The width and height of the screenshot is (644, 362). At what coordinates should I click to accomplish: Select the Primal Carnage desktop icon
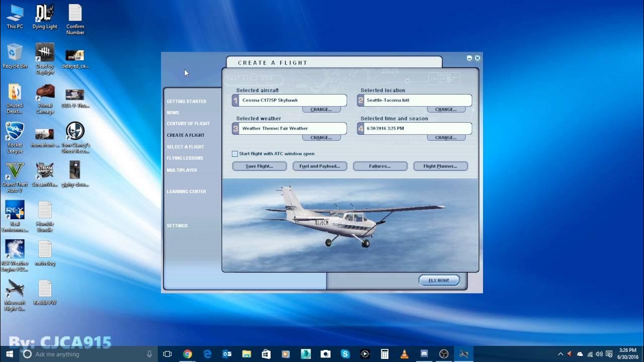pyautogui.click(x=45, y=99)
